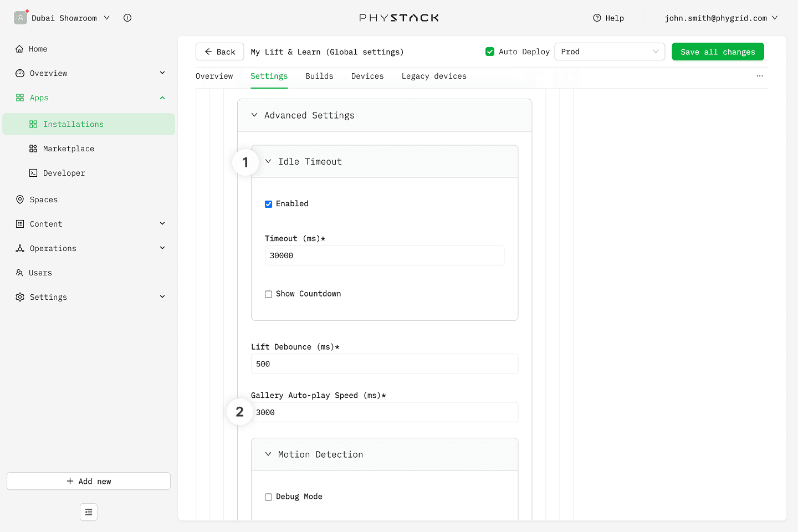Enable the Debug Mode checkbox

(x=268, y=497)
